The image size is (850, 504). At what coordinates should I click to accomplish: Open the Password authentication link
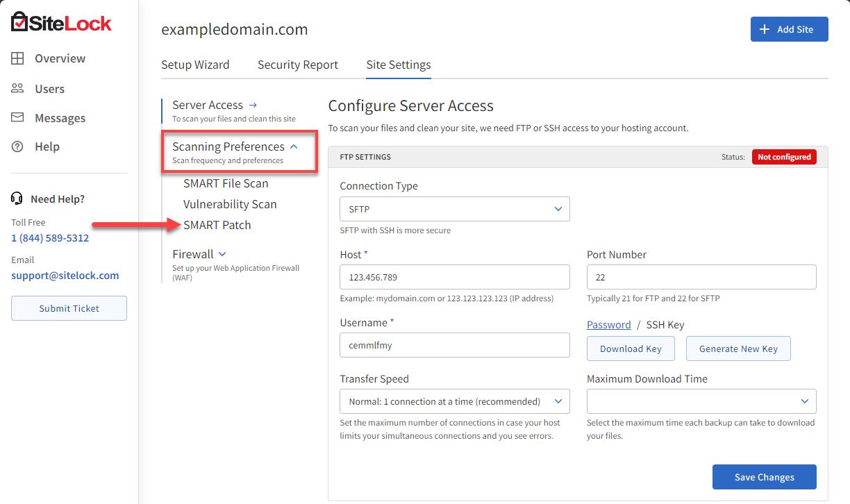click(609, 324)
